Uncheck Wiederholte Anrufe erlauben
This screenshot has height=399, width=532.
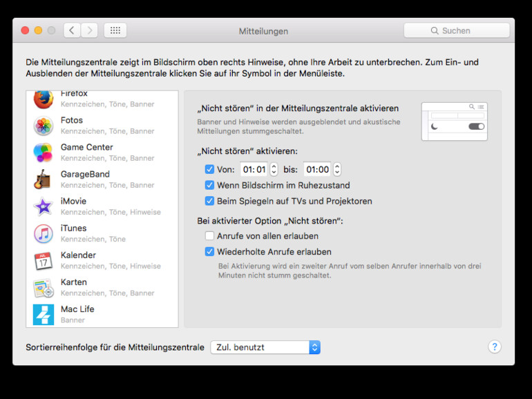[x=209, y=252]
